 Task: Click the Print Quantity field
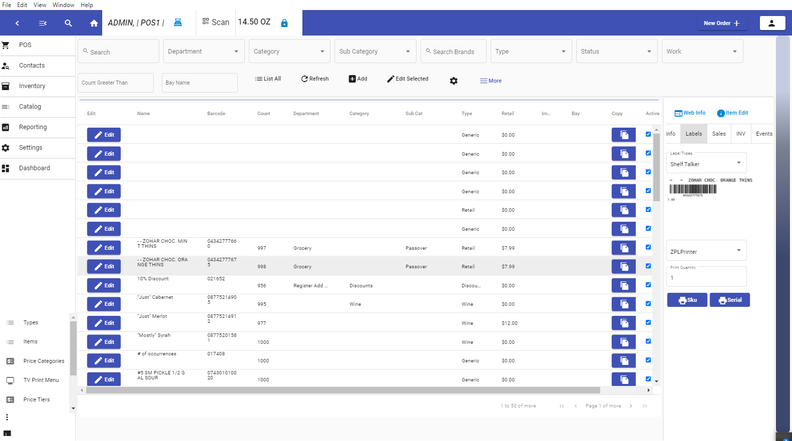[x=706, y=276]
